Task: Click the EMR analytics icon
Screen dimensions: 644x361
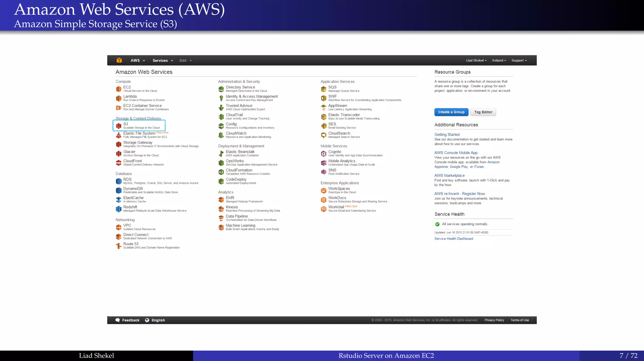Action: (x=221, y=200)
